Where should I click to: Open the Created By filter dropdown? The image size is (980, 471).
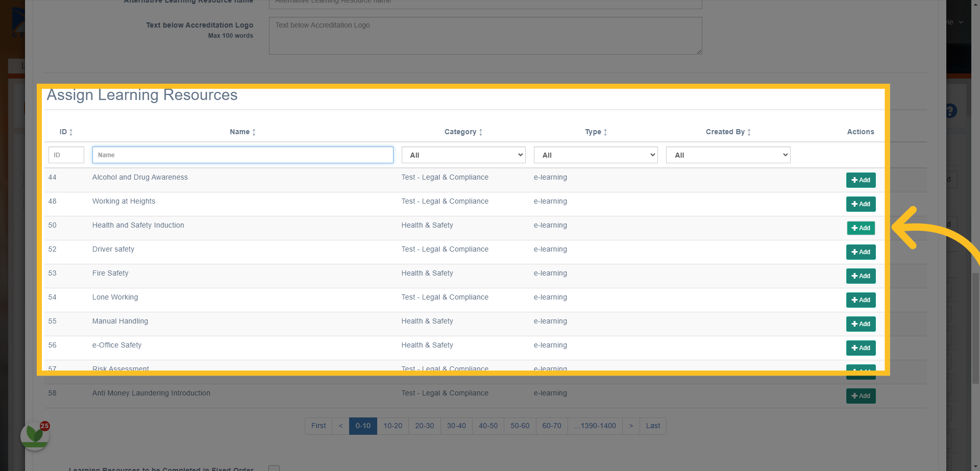pos(728,155)
